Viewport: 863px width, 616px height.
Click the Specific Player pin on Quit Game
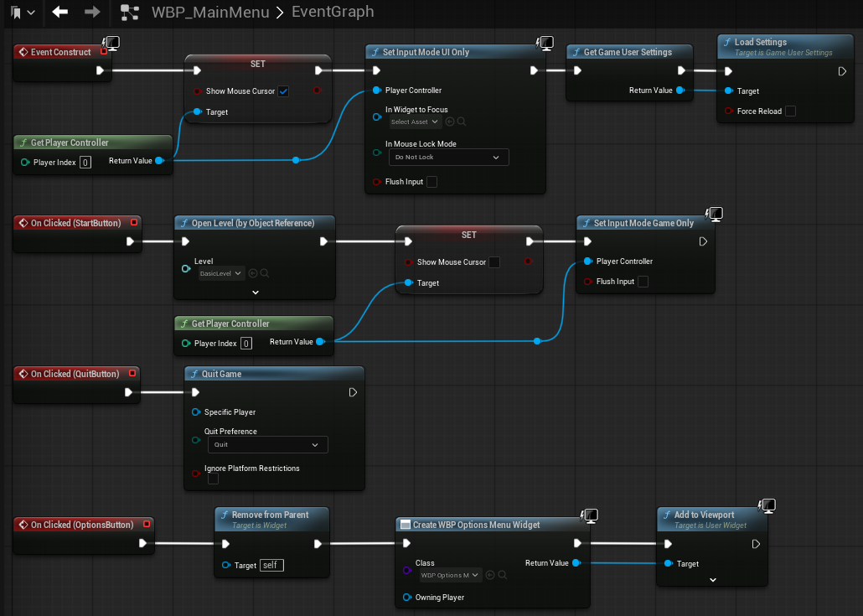click(196, 412)
